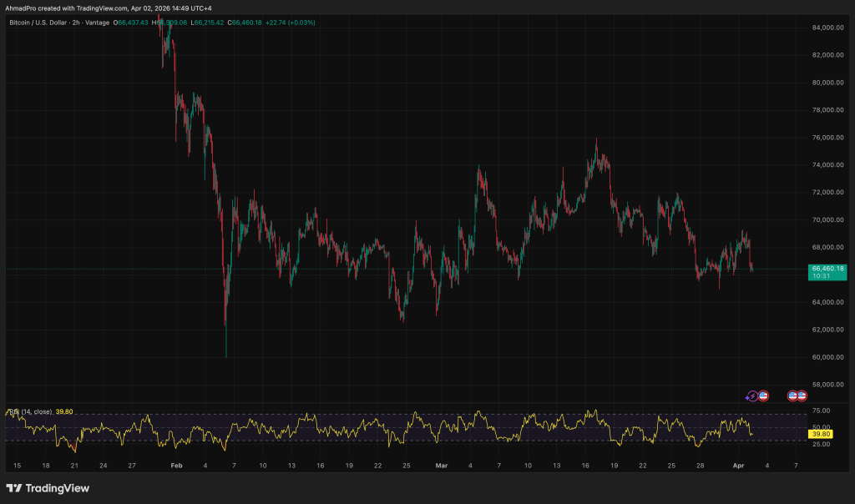Screen dimensions: 855x504
Task: Select the RSI (14, close) indicator legend
Action: click(x=32, y=411)
